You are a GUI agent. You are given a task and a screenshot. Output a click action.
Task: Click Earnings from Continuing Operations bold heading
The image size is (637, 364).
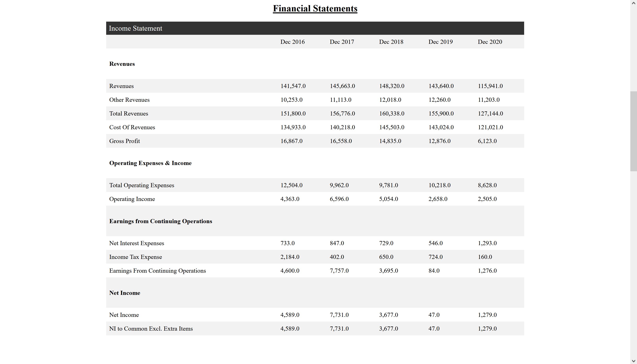point(160,221)
